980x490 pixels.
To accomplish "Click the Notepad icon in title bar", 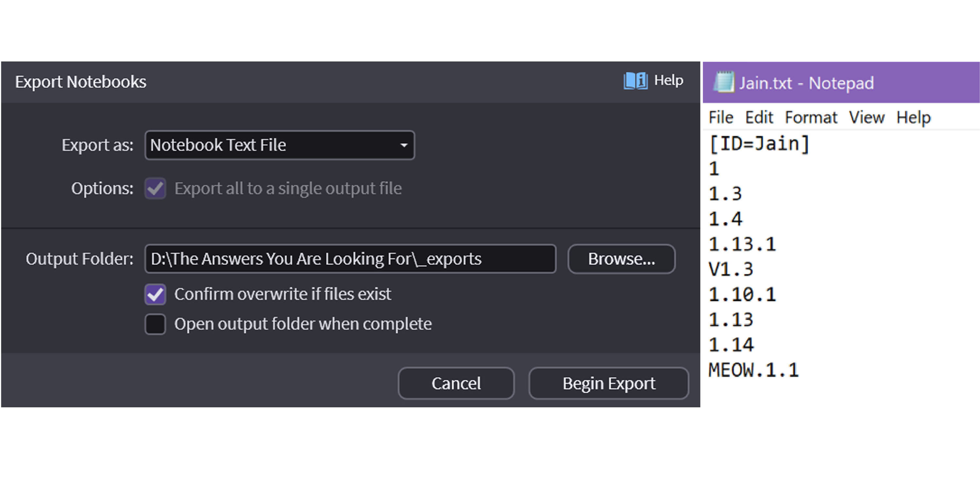I will 724,82.
